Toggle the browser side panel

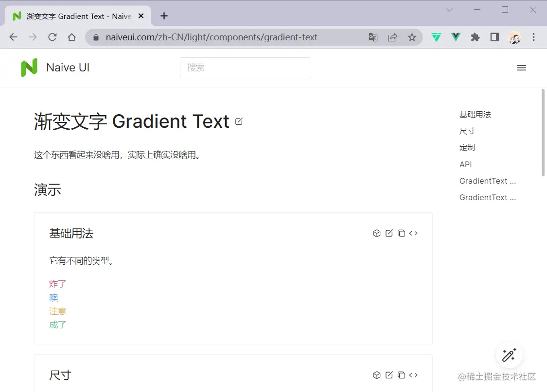[494, 37]
